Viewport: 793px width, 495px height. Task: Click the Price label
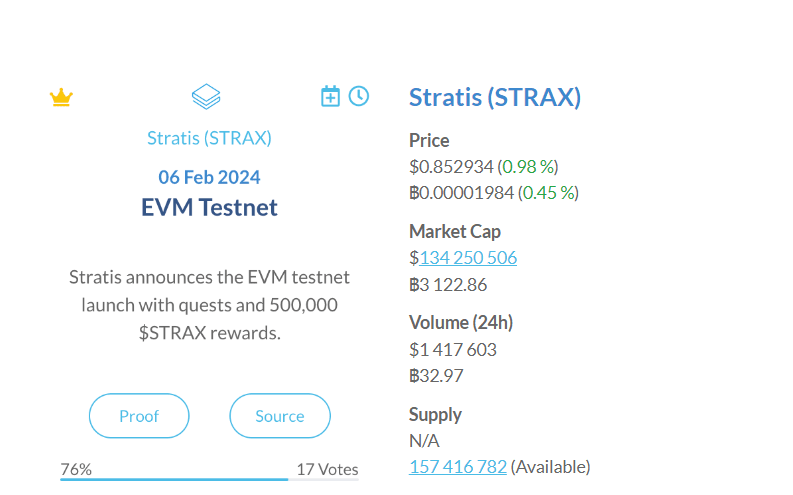pos(429,141)
